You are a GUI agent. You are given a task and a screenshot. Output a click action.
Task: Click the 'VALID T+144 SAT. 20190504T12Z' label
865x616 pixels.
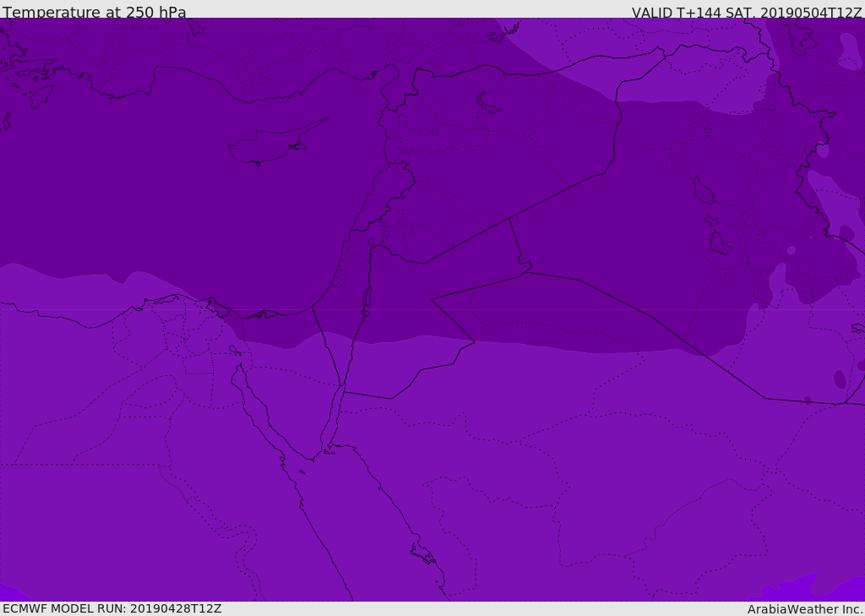click(x=747, y=13)
